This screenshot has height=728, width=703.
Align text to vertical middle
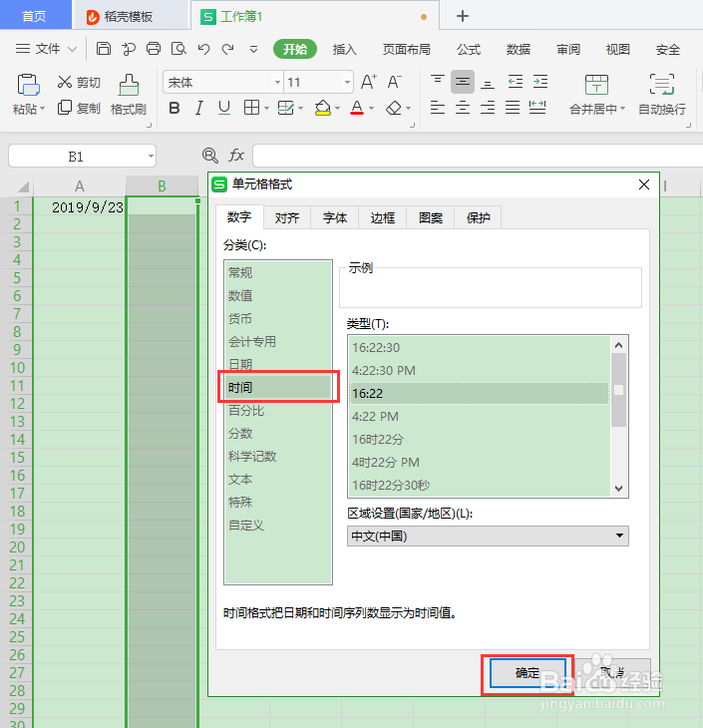463,82
